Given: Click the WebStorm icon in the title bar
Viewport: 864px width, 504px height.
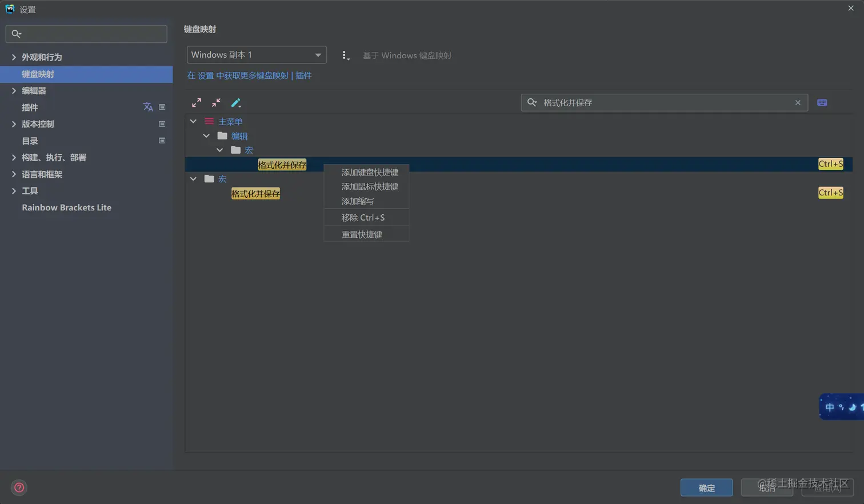Looking at the screenshot, I should [10, 9].
